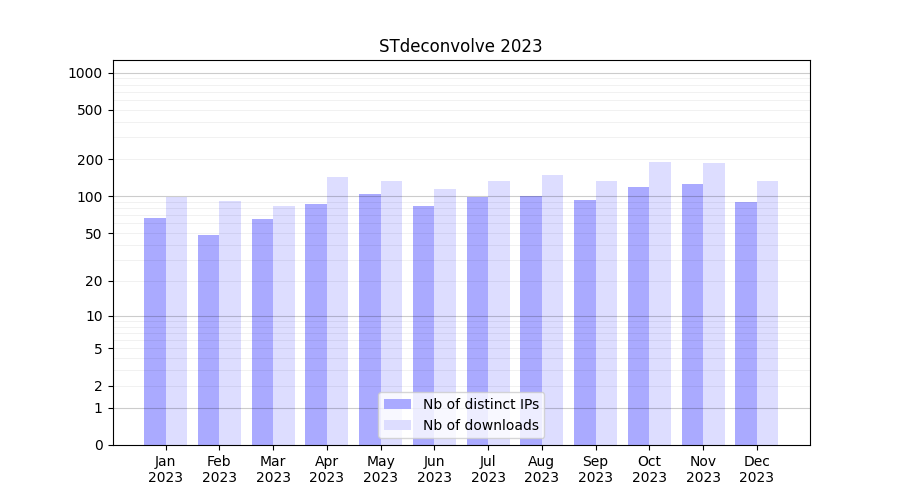Click the May 2023 distinct IPs bar
Viewport: 900px width, 500px height.
click(370, 319)
